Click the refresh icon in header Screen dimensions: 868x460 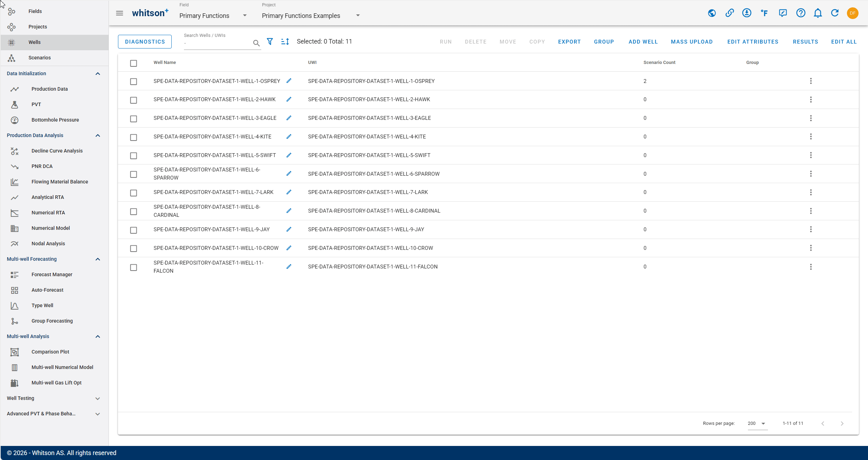click(835, 13)
